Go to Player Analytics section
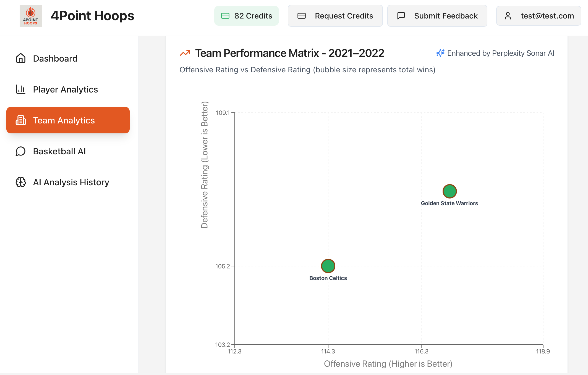The image size is (588, 375). (x=65, y=89)
